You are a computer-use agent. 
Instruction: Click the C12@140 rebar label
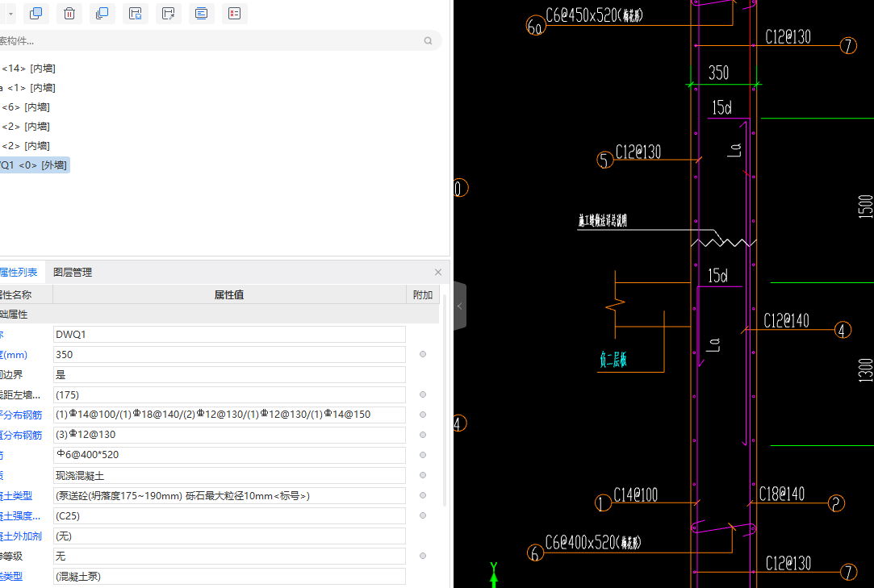(786, 320)
